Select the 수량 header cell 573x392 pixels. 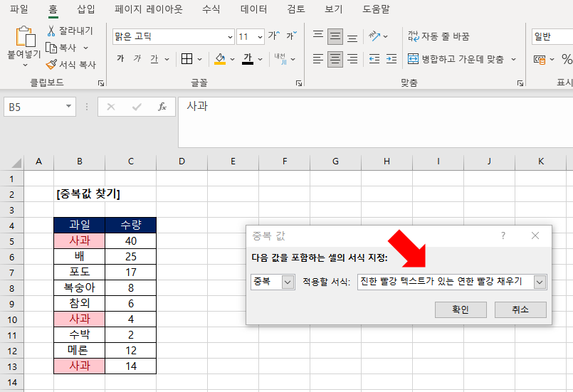pos(130,225)
